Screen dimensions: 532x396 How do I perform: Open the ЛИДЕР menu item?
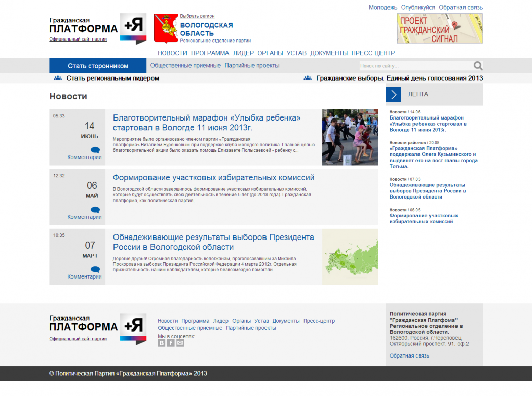pos(243,53)
